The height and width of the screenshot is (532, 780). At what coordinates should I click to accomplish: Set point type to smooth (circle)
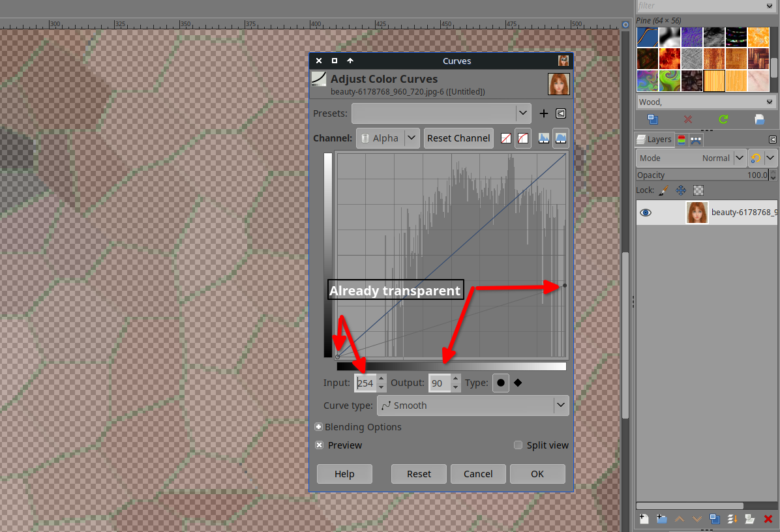pos(501,383)
